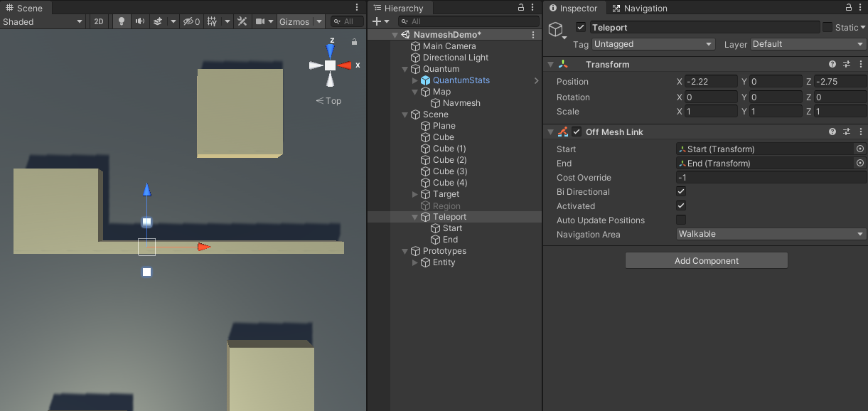Select Main Camera in Hierarchy
This screenshot has width=868, height=411.
coord(449,46)
